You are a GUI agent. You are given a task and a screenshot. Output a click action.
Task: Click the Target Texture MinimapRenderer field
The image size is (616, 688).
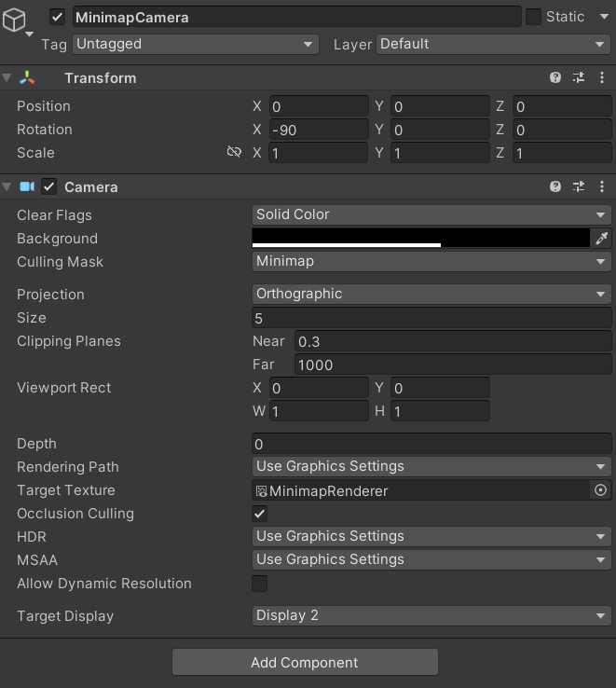pyautogui.click(x=421, y=490)
